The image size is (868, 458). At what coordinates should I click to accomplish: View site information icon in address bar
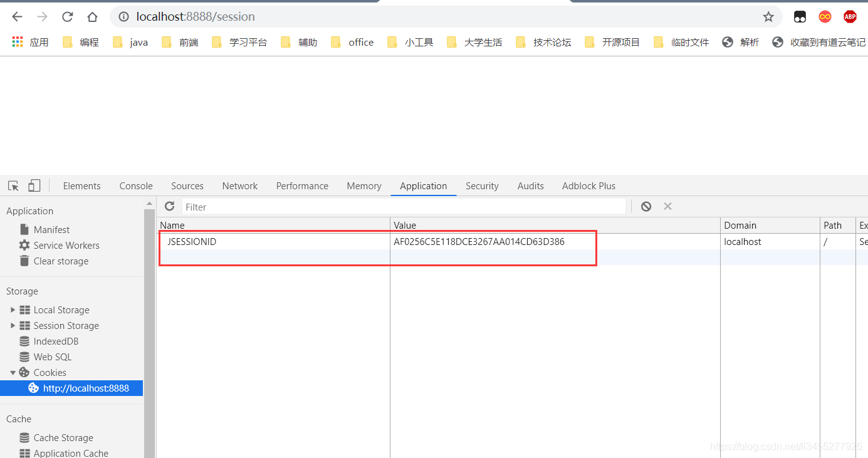click(x=124, y=17)
